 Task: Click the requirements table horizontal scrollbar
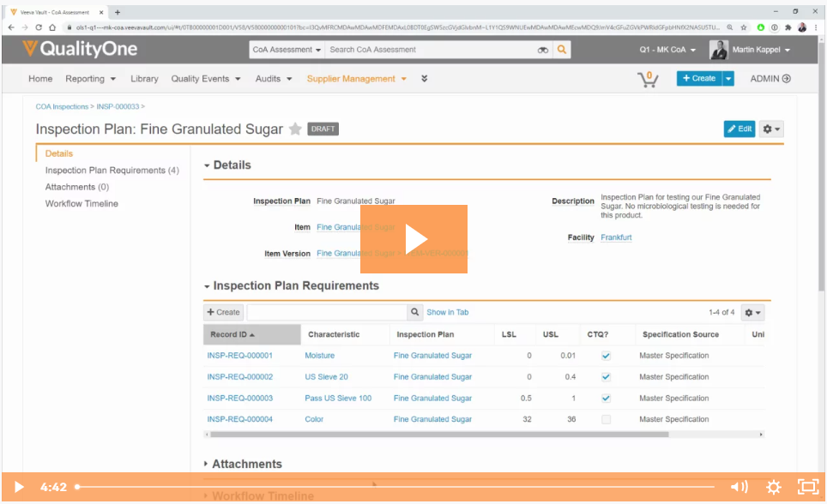click(x=439, y=435)
